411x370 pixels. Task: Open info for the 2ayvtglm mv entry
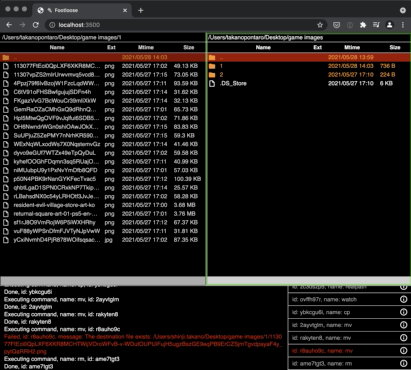point(403,325)
